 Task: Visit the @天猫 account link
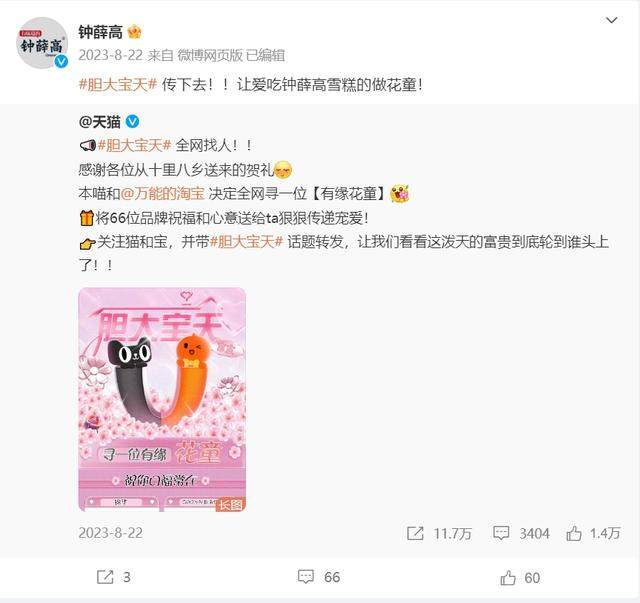click(100, 122)
